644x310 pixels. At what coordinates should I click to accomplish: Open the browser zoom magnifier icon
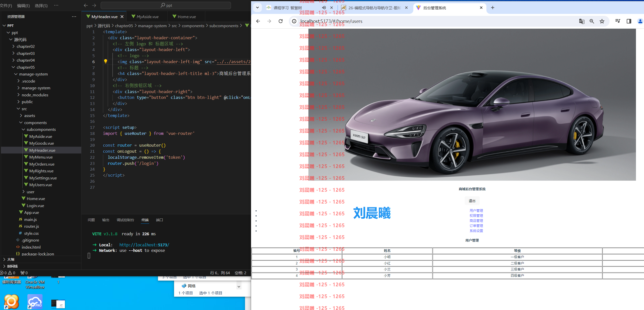pyautogui.click(x=592, y=21)
